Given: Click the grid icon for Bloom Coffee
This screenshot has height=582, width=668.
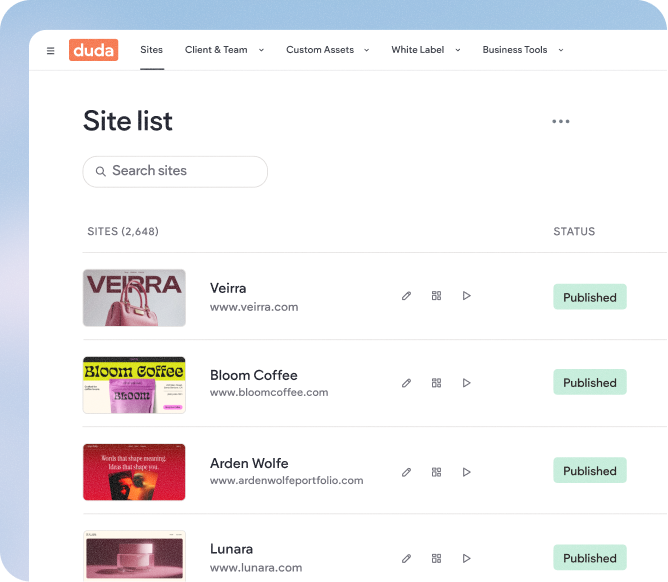Looking at the screenshot, I should pos(436,383).
